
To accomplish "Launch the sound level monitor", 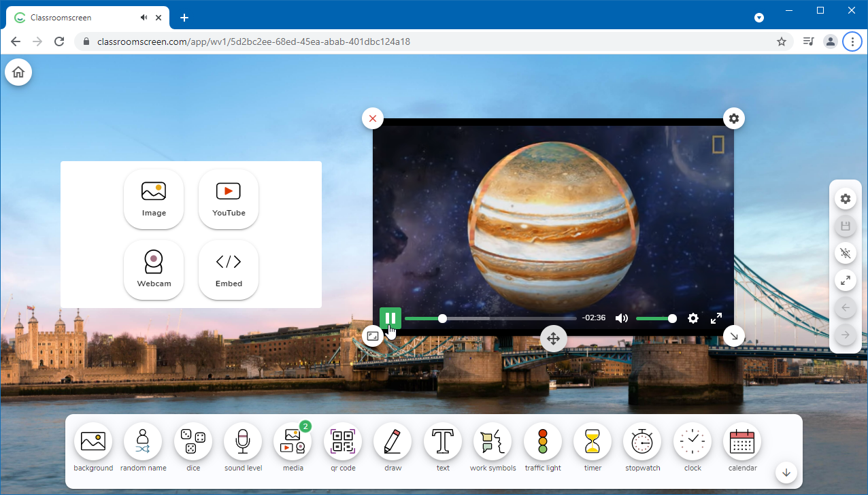I will point(243,441).
